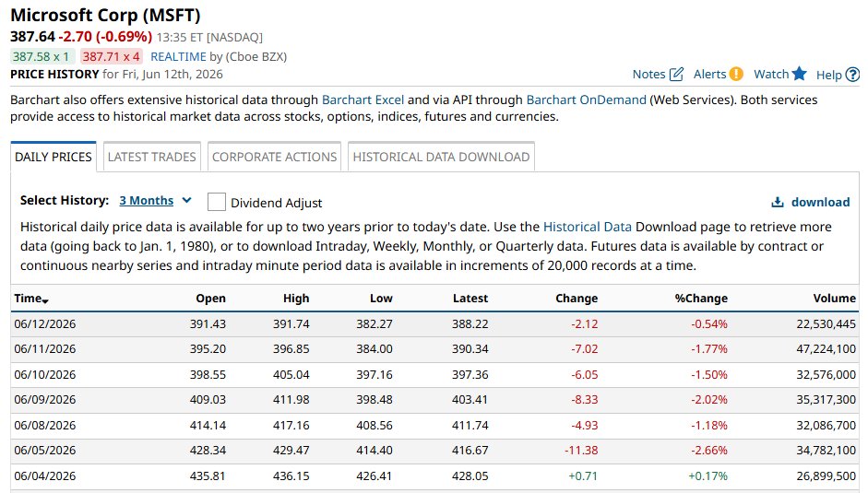Click the Watch star icon
Viewport: 868px width, 493px height.
[799, 74]
